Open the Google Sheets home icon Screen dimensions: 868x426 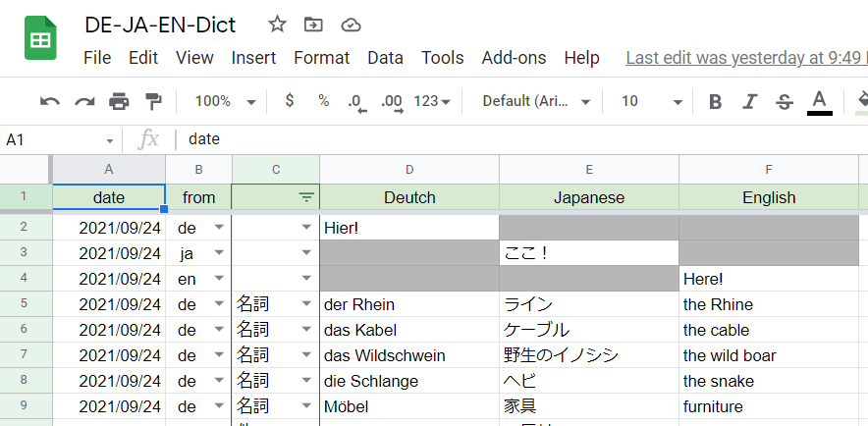[40, 38]
